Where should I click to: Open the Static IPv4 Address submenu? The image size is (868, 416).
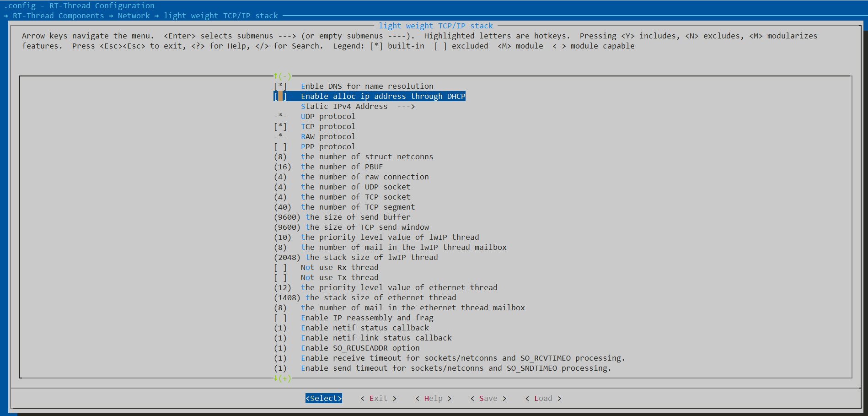coord(358,106)
